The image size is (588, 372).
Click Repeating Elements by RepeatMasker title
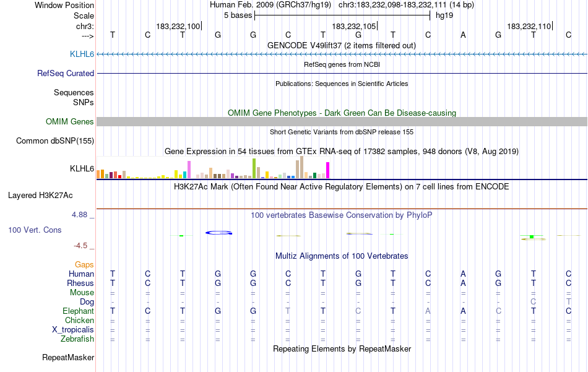click(342, 348)
